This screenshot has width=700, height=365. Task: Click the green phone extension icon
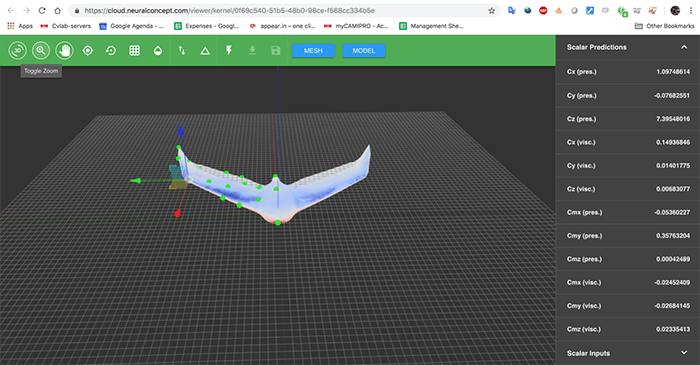[x=622, y=11]
